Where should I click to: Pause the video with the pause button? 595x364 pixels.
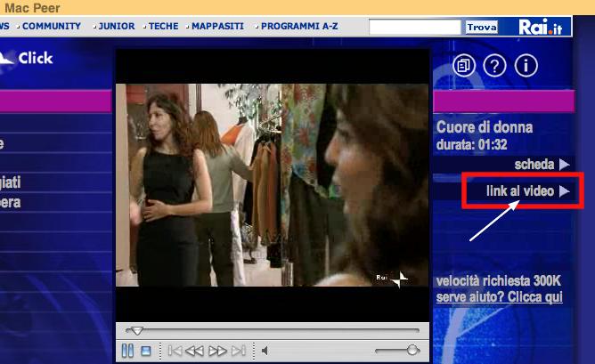127,351
